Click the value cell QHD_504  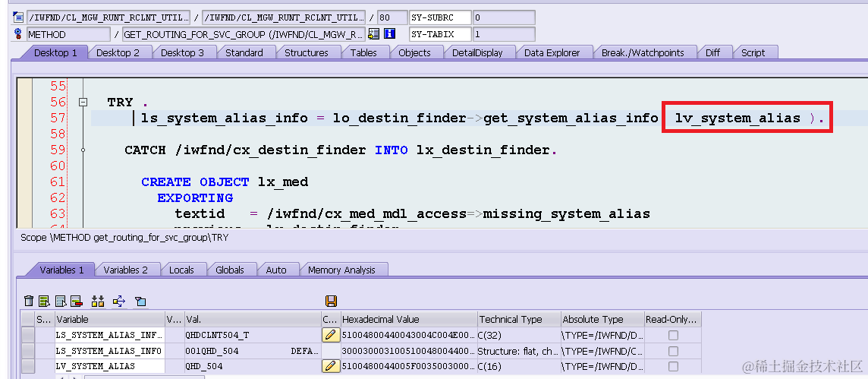coord(253,366)
